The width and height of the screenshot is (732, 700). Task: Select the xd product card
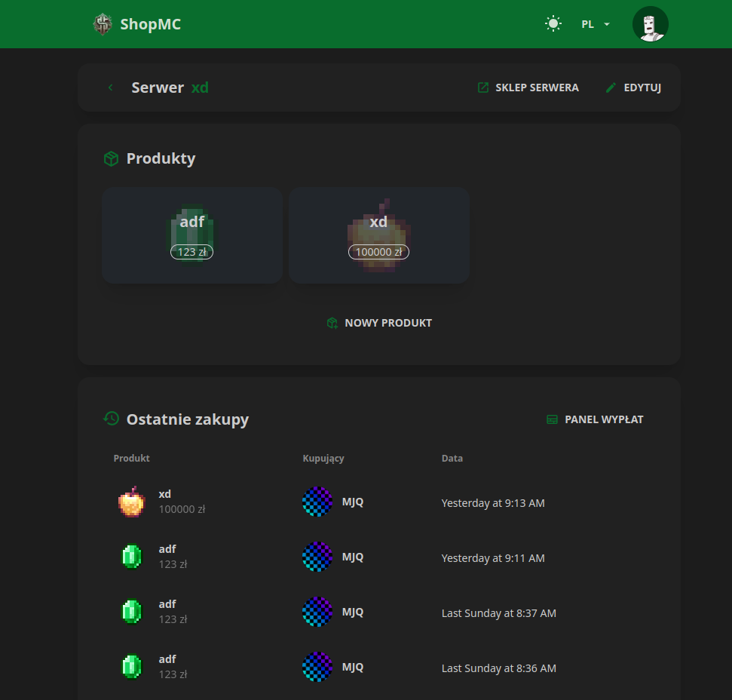378,235
